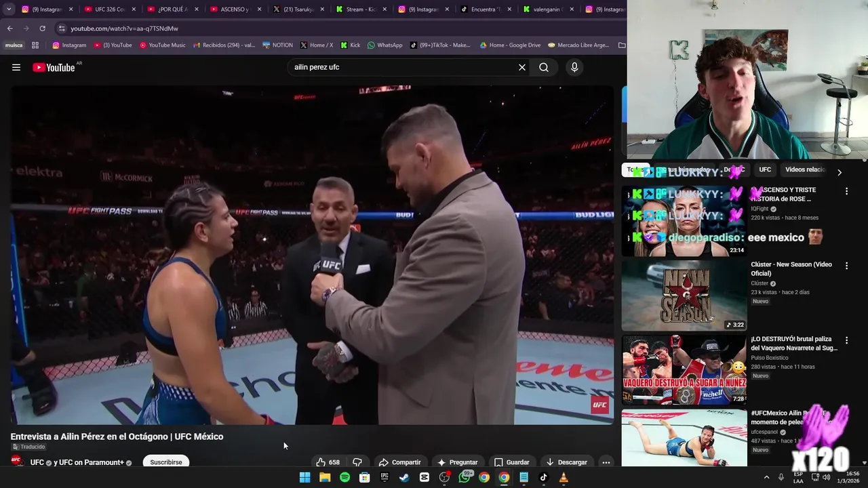
Task: Open the taskbar volume speaker icon
Action: point(826,477)
